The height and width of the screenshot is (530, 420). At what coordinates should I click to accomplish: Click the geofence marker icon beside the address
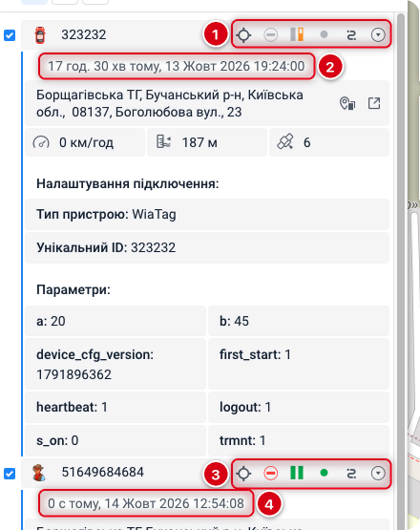(347, 103)
